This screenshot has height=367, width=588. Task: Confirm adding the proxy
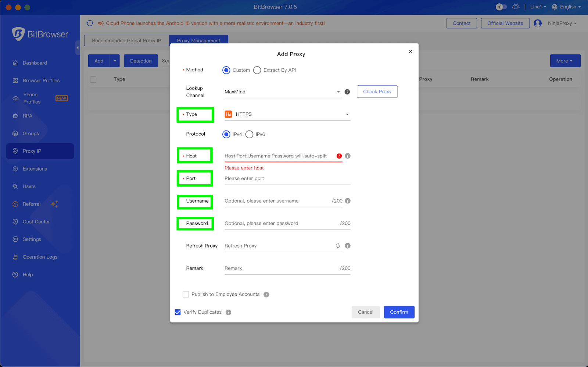point(399,312)
